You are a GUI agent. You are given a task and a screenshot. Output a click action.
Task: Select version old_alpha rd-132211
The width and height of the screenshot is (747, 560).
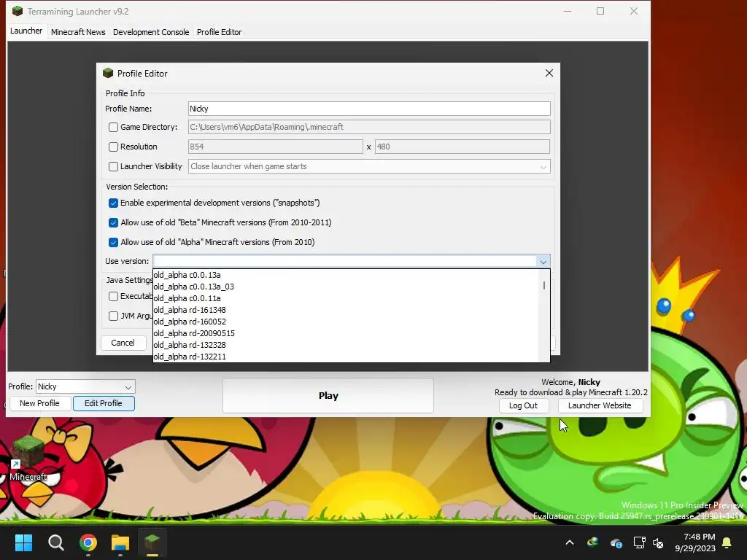click(x=345, y=357)
